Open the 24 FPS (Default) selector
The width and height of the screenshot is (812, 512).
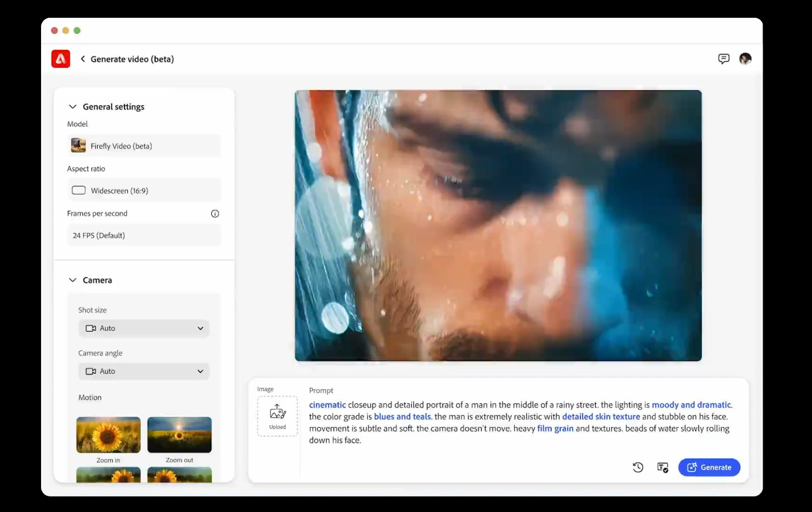144,235
